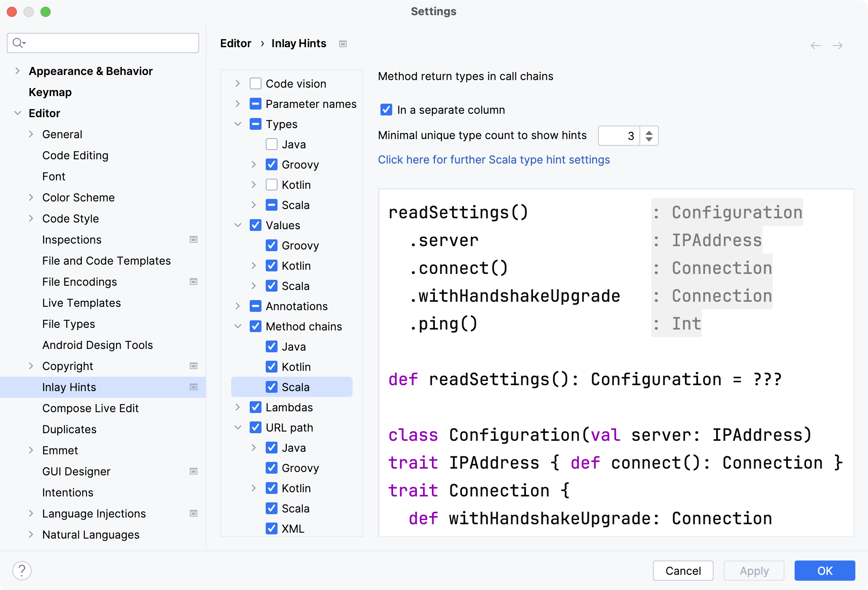Open settings page icon beside Inlay Hints breadcrumb
The height and width of the screenshot is (590, 868).
342,43
